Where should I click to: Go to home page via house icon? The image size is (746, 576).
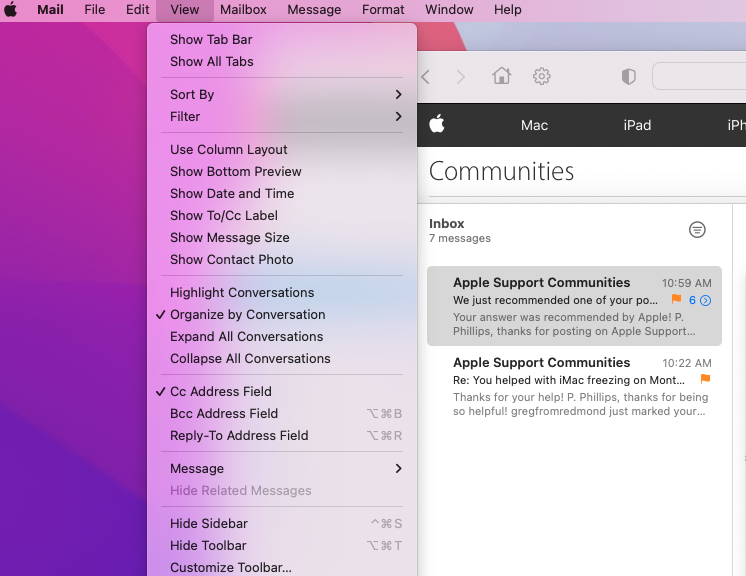(501, 76)
